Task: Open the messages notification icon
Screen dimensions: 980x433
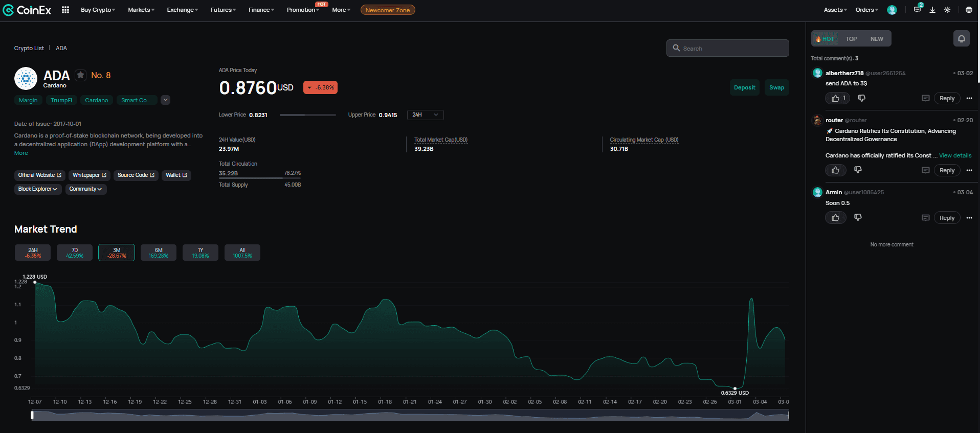Action: 918,9
